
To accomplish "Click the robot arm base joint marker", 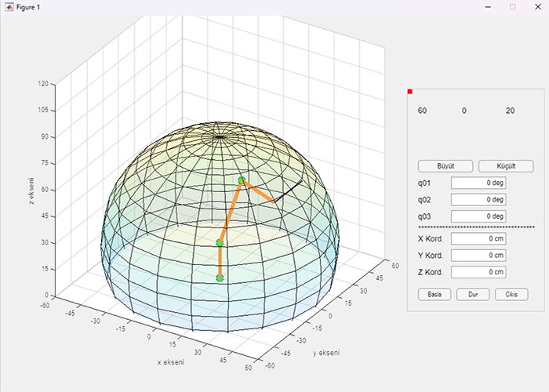I will coord(220,278).
